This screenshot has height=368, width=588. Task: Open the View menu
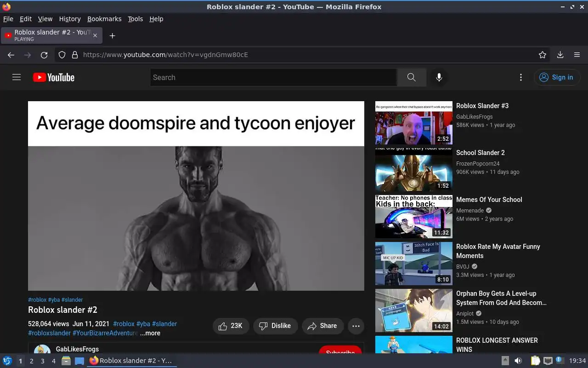coord(45,19)
